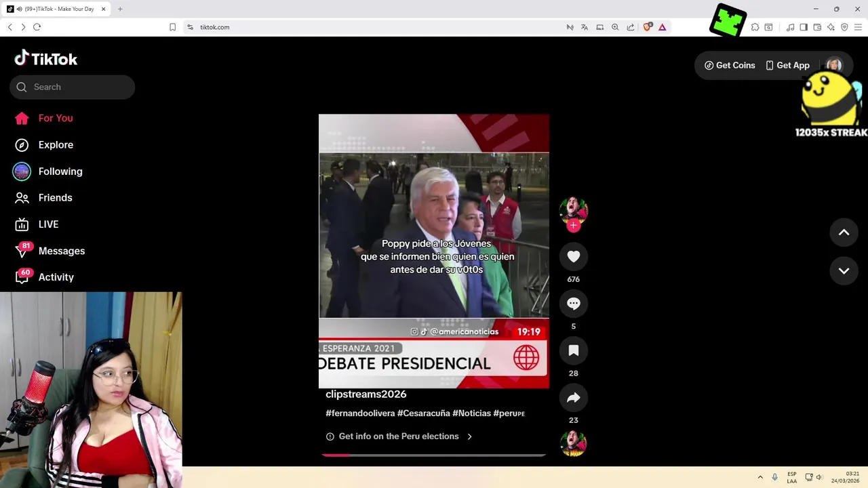
Task: Toggle the browser sidebar panel
Action: (x=804, y=27)
